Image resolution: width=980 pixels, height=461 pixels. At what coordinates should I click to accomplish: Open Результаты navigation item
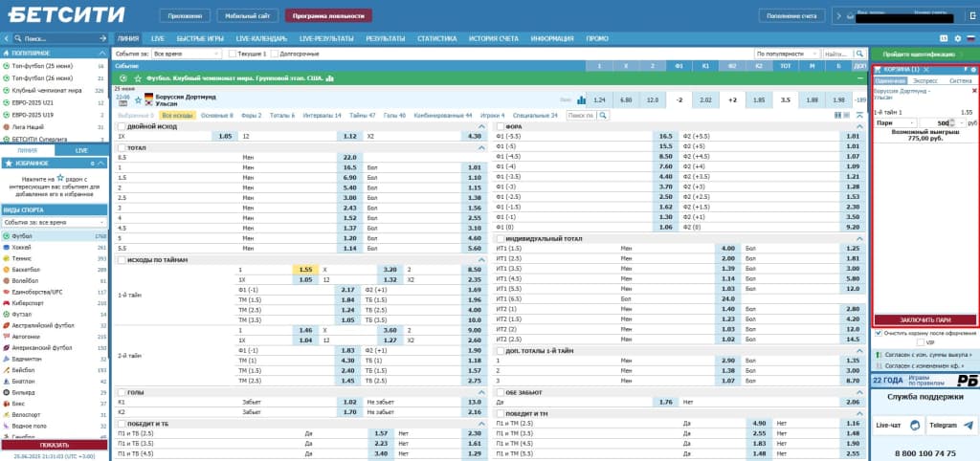pos(386,38)
